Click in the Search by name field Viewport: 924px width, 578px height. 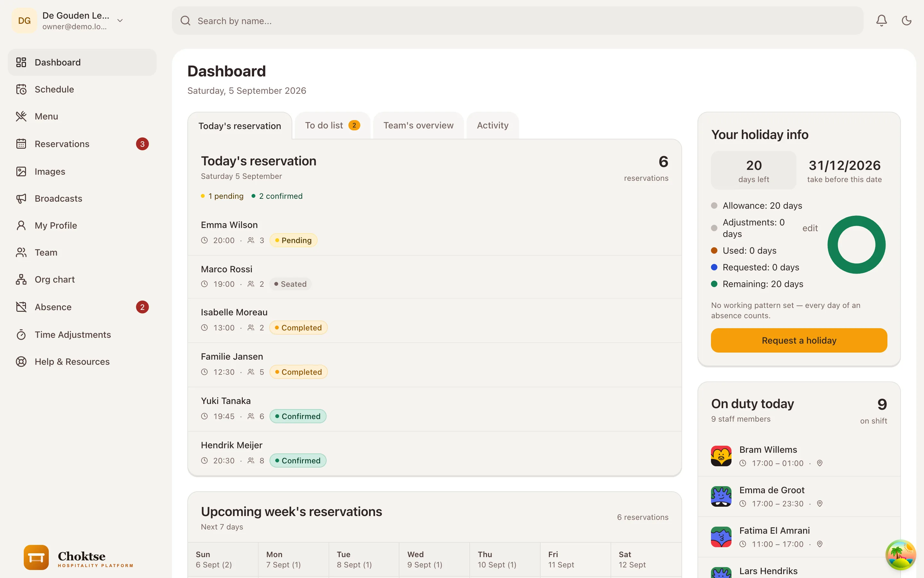point(518,21)
